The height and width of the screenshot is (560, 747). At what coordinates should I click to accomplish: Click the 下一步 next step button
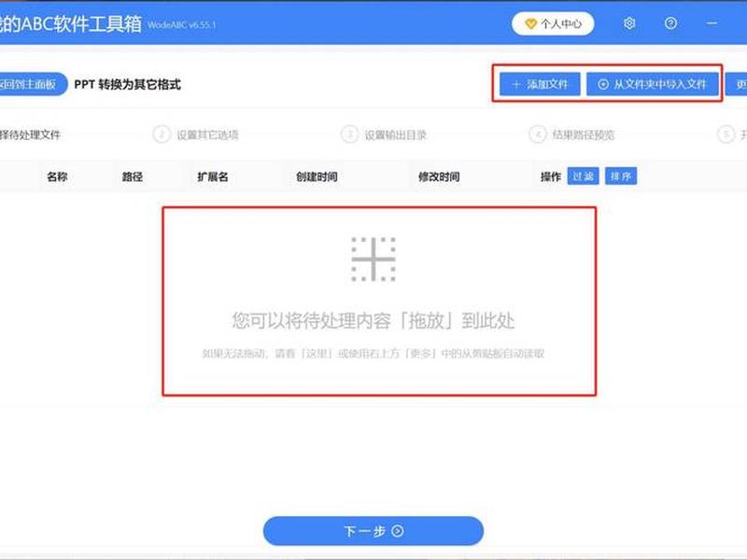(373, 531)
